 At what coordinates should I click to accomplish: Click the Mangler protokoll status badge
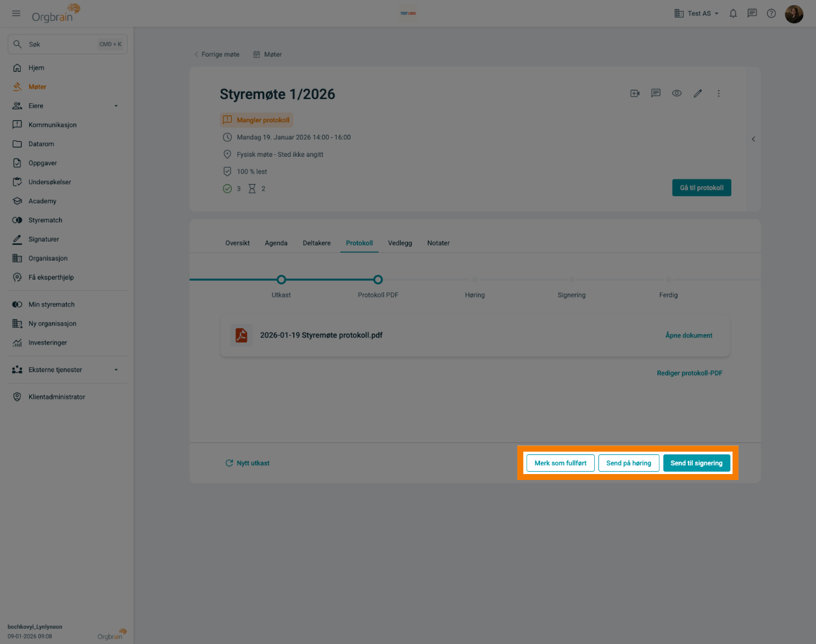click(256, 120)
